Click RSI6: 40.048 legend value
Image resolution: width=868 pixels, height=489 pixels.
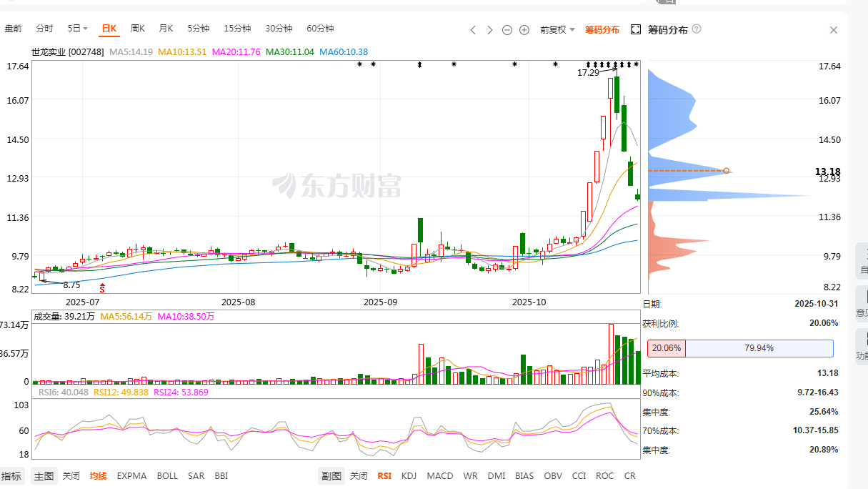pos(64,392)
